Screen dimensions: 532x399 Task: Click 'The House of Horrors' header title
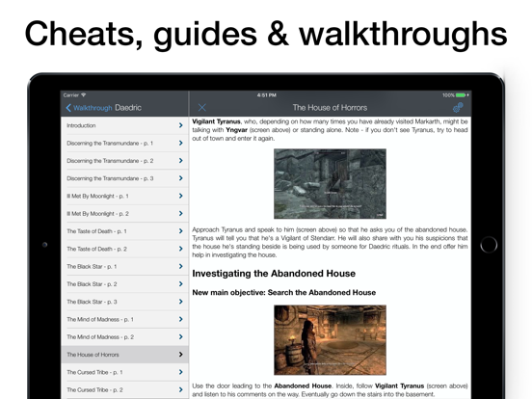(330, 108)
